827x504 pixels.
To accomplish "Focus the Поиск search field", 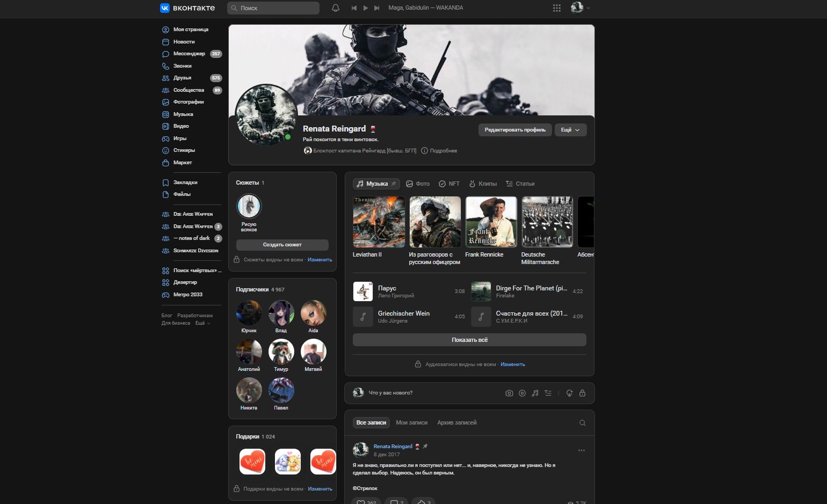I will coord(273,8).
